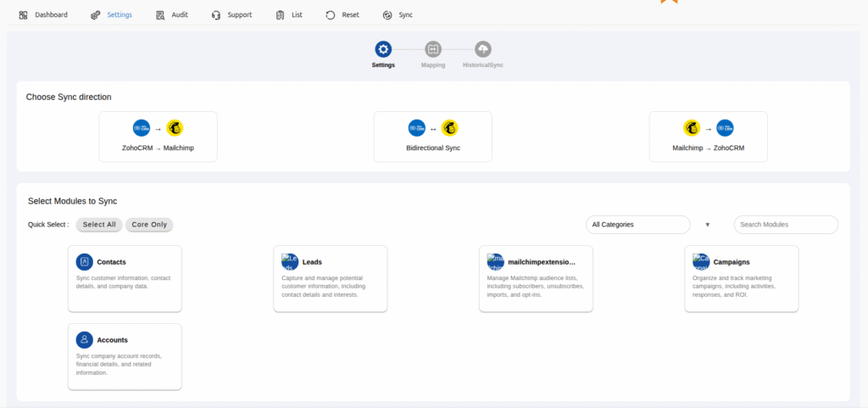Click the Sync globe icon
The height and width of the screenshot is (408, 868).
point(387,15)
